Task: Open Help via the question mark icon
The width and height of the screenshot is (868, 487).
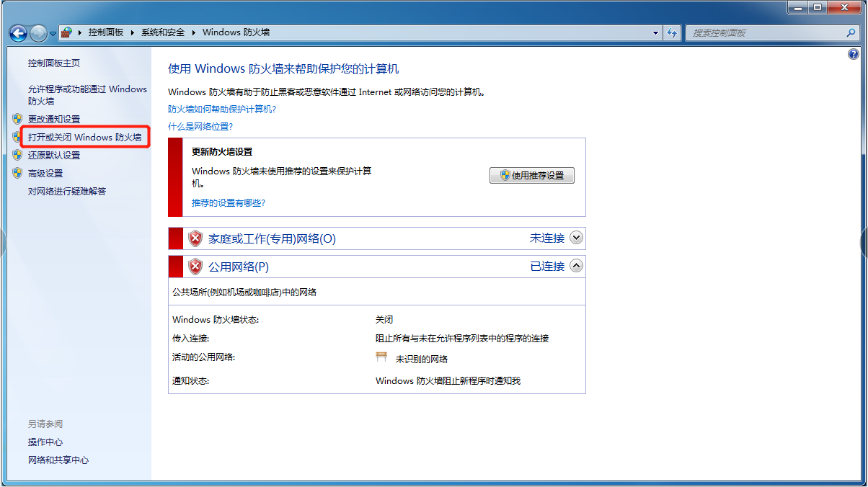Action: coord(854,54)
